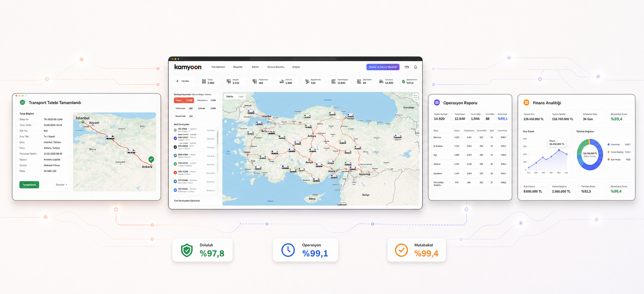This screenshot has width=644, height=294.
Task: Click the Tahsilat Dağılımı donut chart
Action: pyautogui.click(x=590, y=154)
